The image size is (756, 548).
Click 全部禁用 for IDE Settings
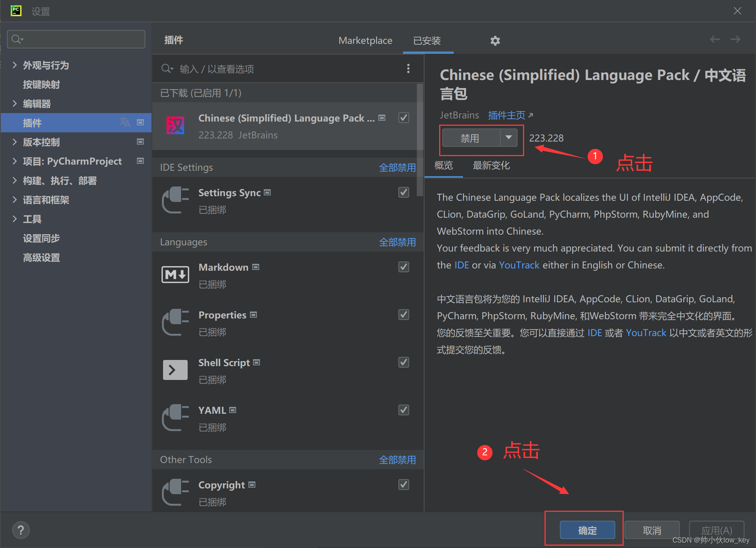[397, 167]
